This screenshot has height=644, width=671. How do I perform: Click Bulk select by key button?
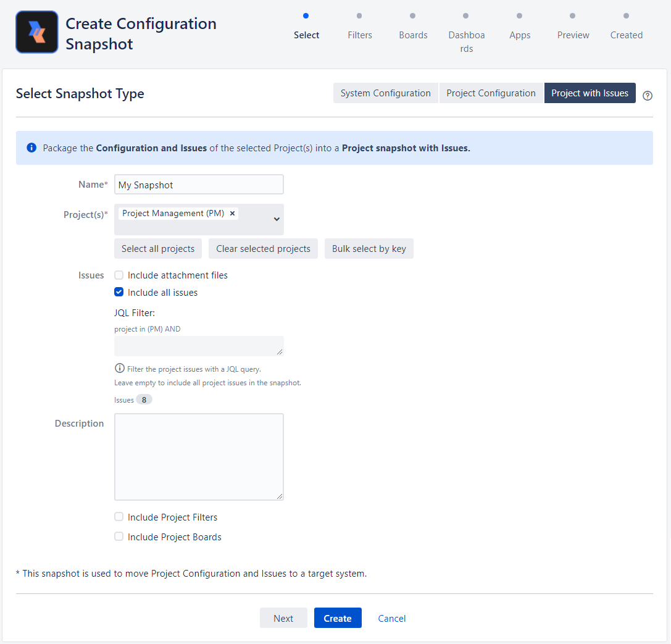coord(369,249)
